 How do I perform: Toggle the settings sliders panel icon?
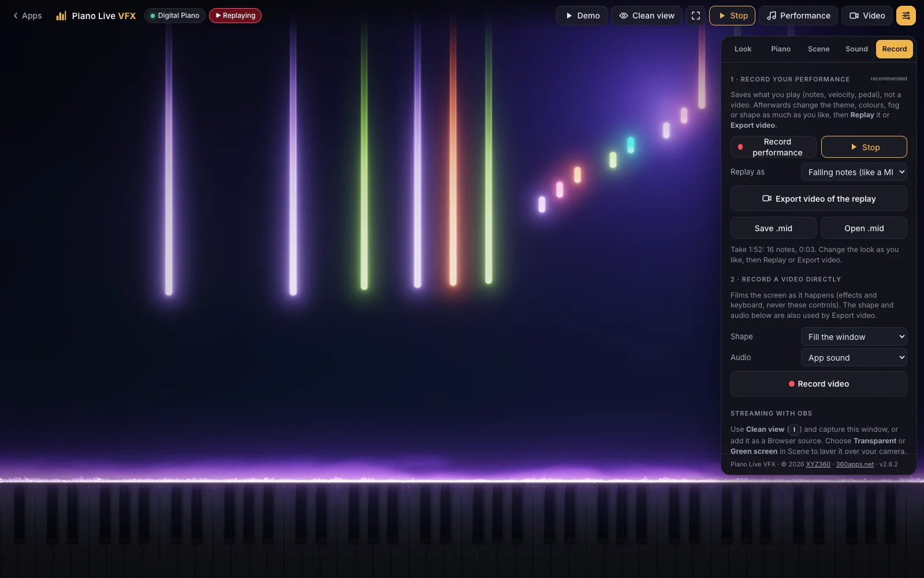906,16
